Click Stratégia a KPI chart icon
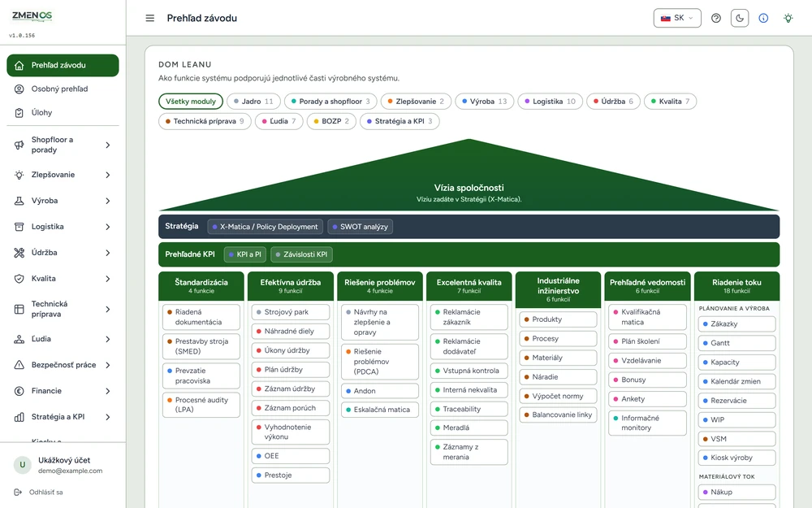The width and height of the screenshot is (812, 508). 19,417
